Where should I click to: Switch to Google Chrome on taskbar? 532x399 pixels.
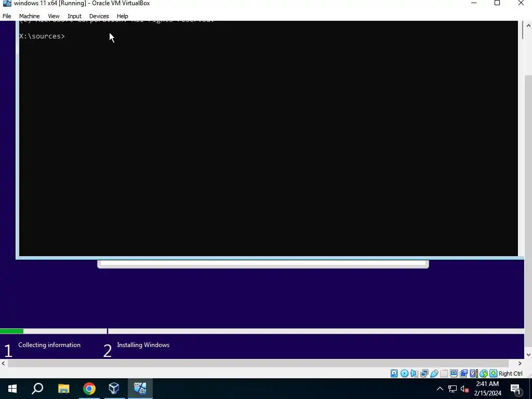pyautogui.click(x=89, y=389)
